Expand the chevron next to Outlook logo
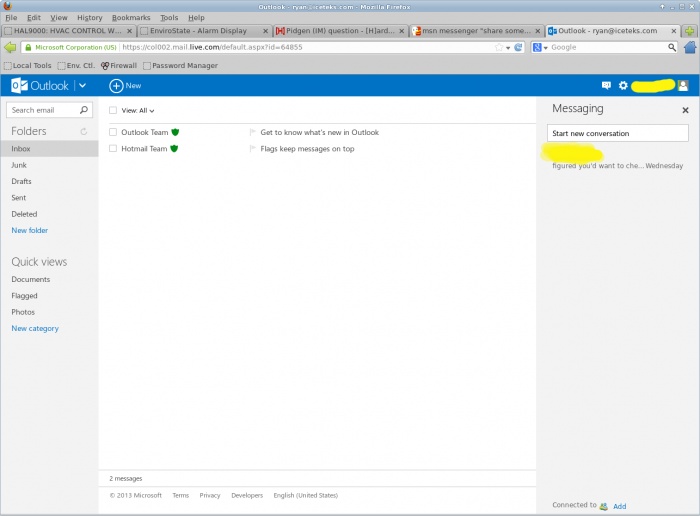 [x=83, y=85]
